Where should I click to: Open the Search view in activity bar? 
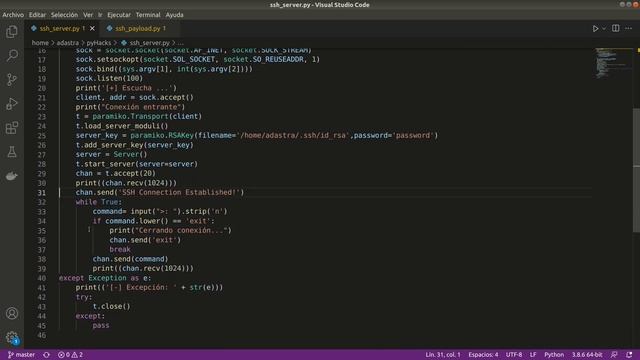click(12, 56)
